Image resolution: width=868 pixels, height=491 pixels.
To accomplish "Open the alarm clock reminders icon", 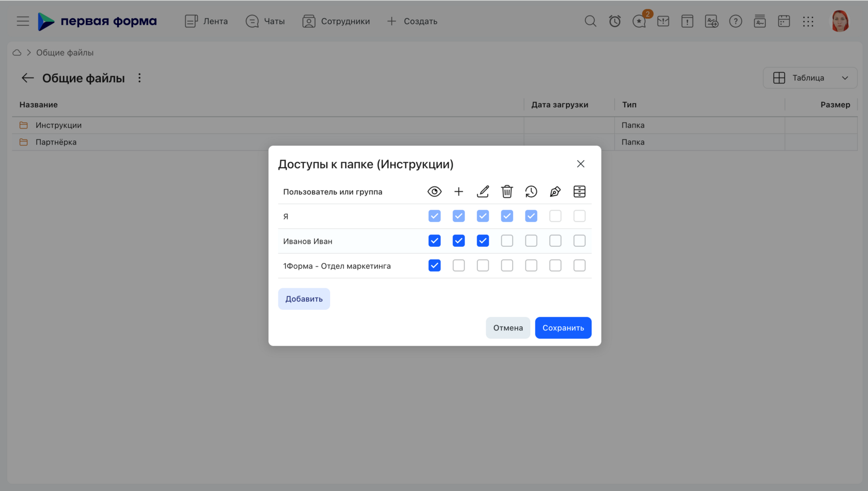I will click(x=615, y=21).
